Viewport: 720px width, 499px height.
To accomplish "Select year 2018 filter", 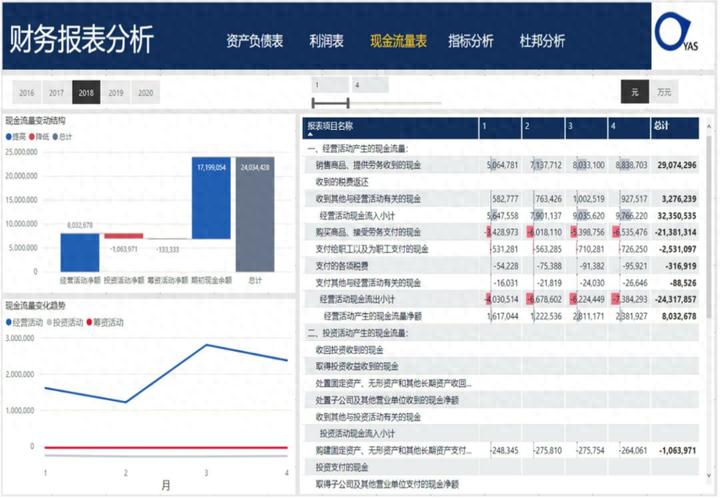I will tap(86, 92).
